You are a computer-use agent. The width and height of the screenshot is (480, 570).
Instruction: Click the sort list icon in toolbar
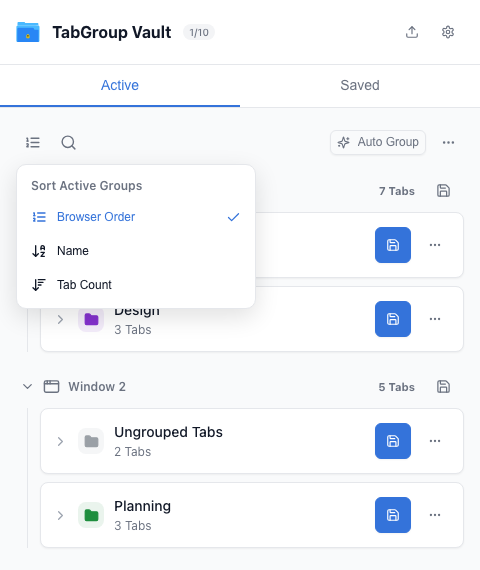(x=33, y=142)
